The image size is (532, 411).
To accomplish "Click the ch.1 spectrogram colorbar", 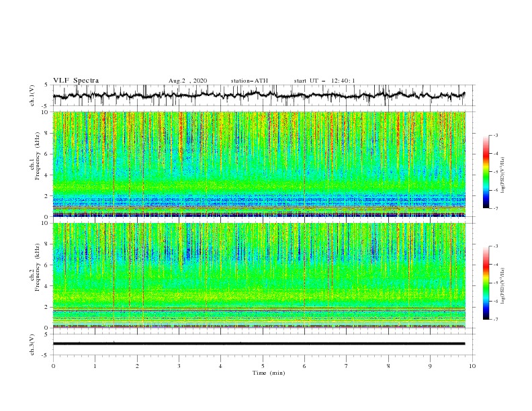I will [486, 172].
